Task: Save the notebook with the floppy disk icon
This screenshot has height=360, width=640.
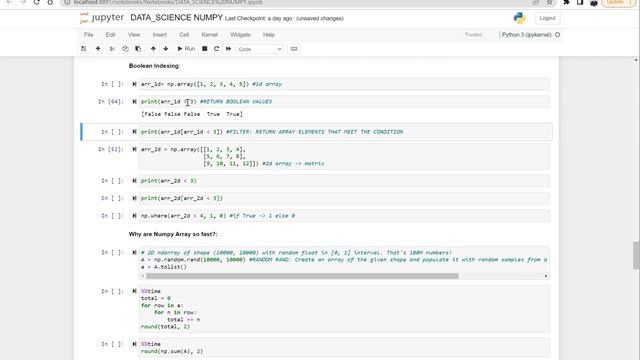Action: [x=84, y=49]
